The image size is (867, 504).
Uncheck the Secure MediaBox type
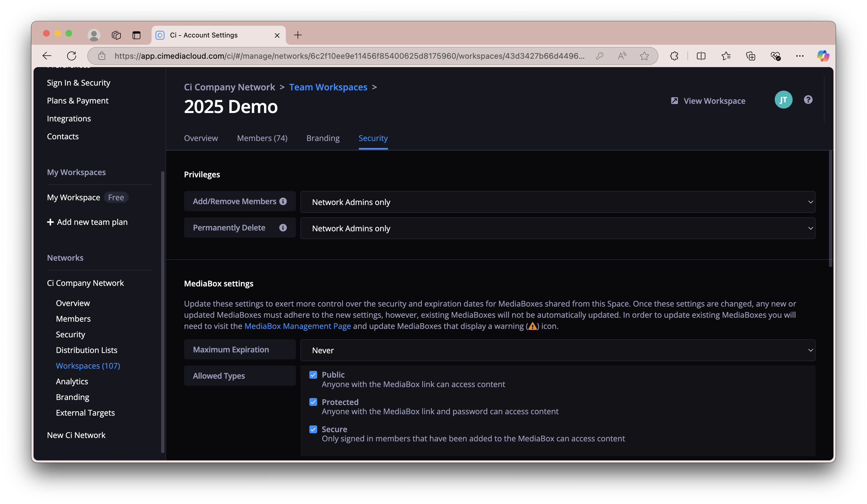[x=313, y=429]
